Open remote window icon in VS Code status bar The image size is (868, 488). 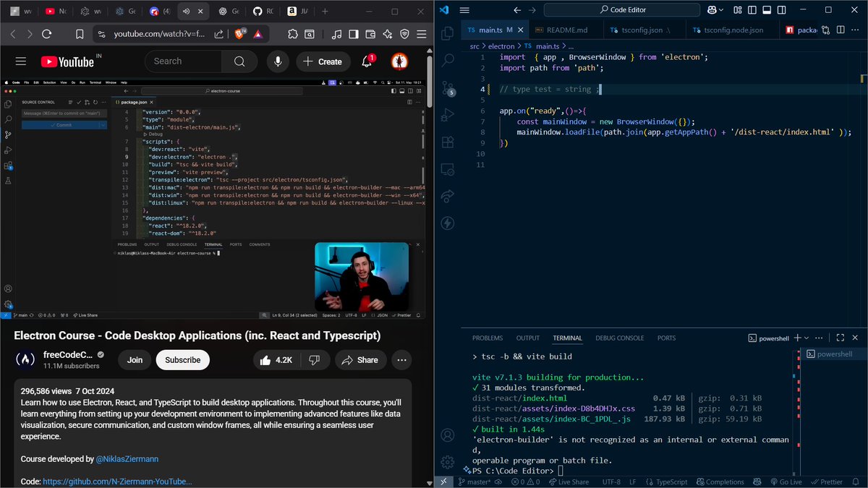click(x=444, y=482)
